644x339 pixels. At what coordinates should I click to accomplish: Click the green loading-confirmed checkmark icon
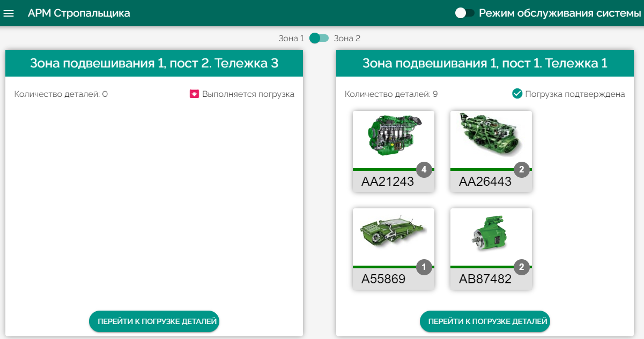(517, 94)
